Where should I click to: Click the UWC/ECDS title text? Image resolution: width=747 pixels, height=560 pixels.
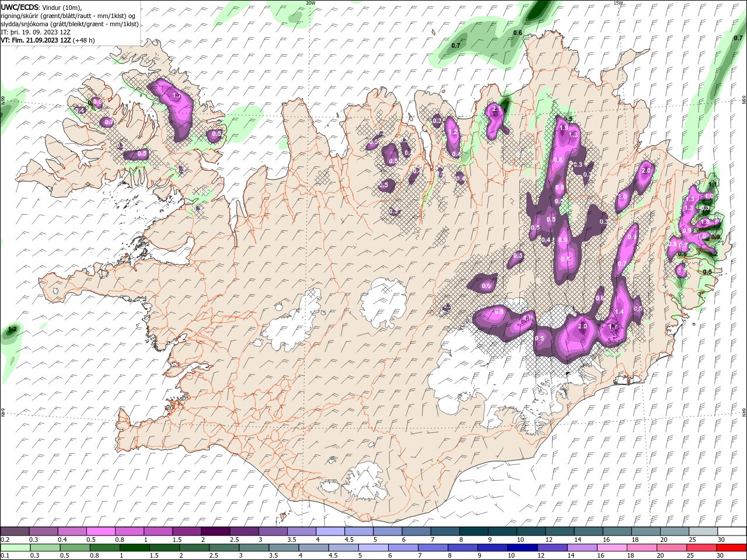click(x=20, y=6)
